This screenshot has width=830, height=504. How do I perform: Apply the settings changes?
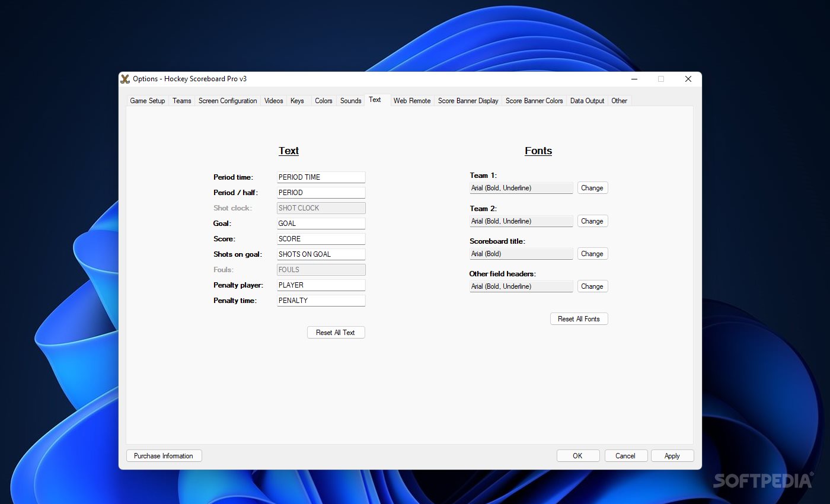click(672, 456)
